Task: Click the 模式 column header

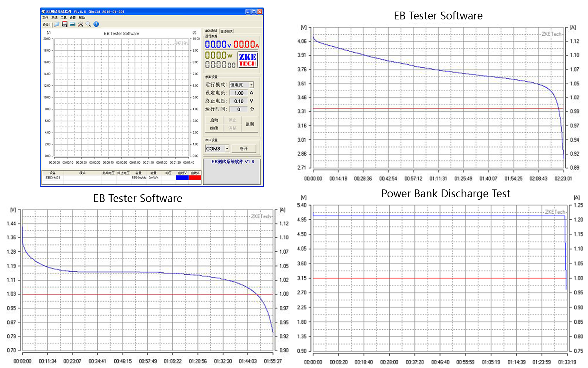Action: (x=82, y=173)
